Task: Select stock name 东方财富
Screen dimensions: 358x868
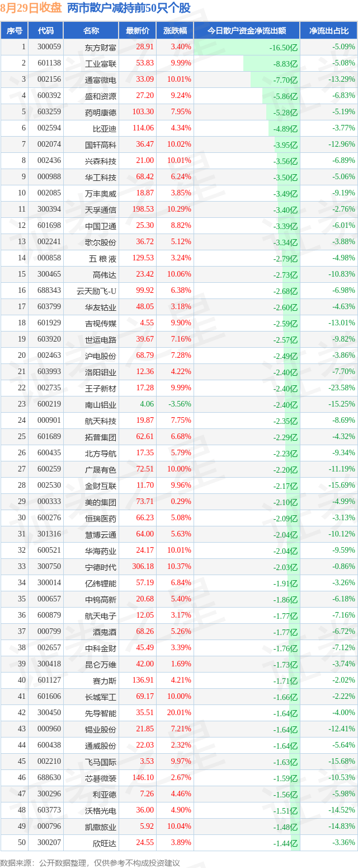Action: click(x=101, y=48)
